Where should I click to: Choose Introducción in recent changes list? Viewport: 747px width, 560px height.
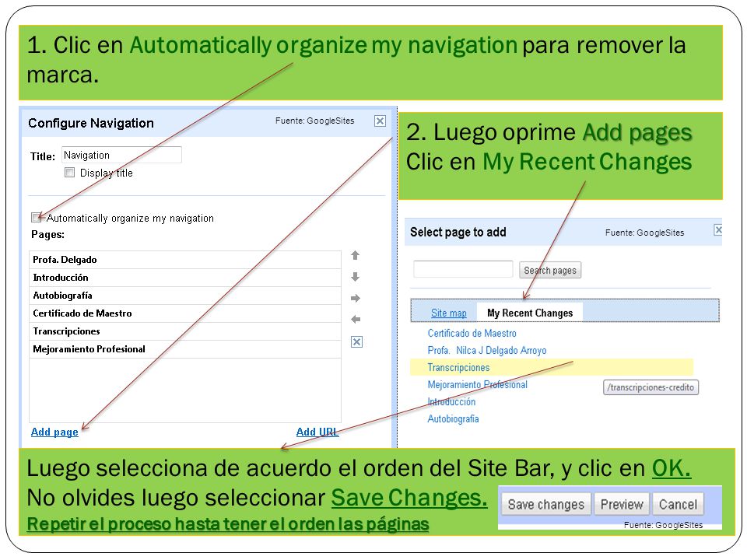pos(451,402)
